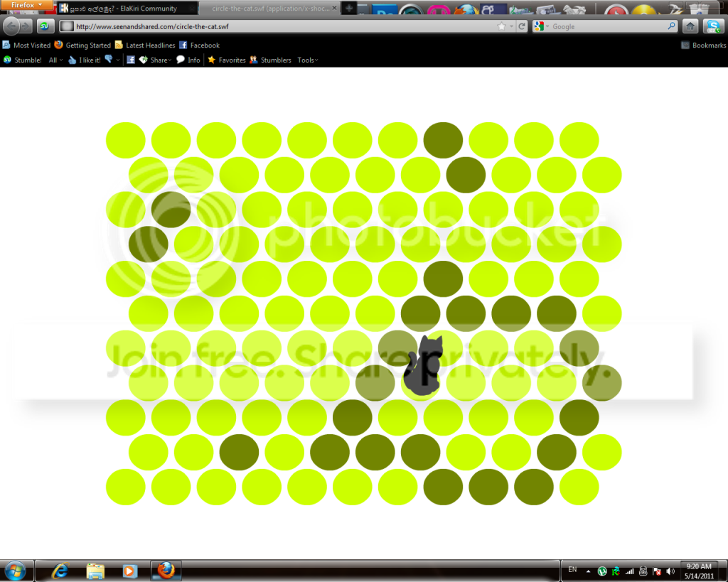Open the Google search engine selector dropdown
The width and height of the screenshot is (728, 582).
pos(541,26)
